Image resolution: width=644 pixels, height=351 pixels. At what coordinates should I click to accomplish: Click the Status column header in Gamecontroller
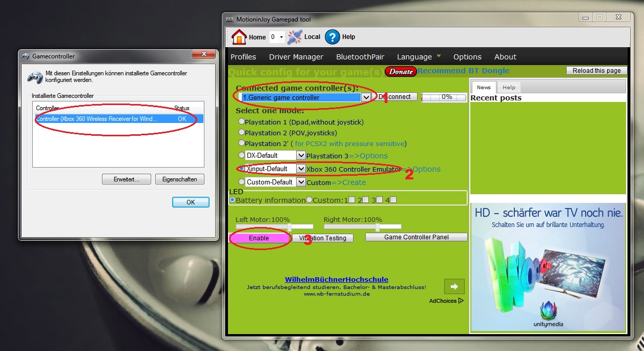pos(182,108)
